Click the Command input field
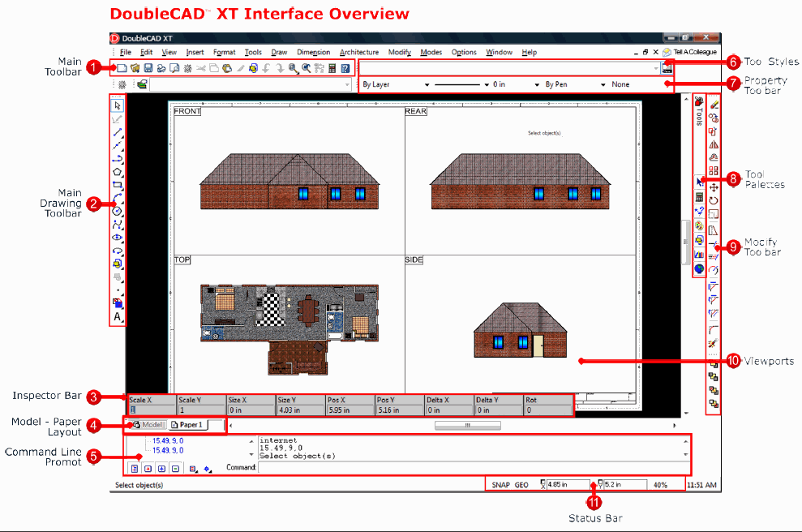Image resolution: width=802 pixels, height=532 pixels. (x=473, y=468)
